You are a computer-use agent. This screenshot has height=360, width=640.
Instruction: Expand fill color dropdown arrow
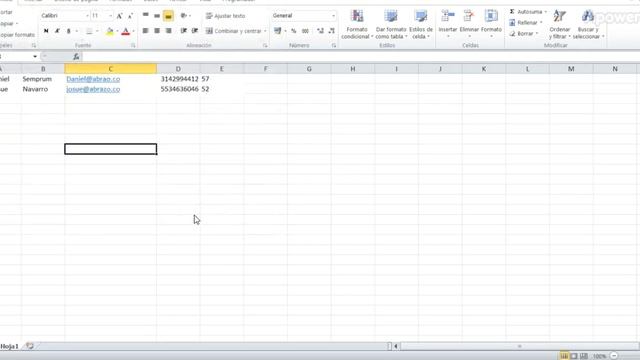[x=117, y=31]
